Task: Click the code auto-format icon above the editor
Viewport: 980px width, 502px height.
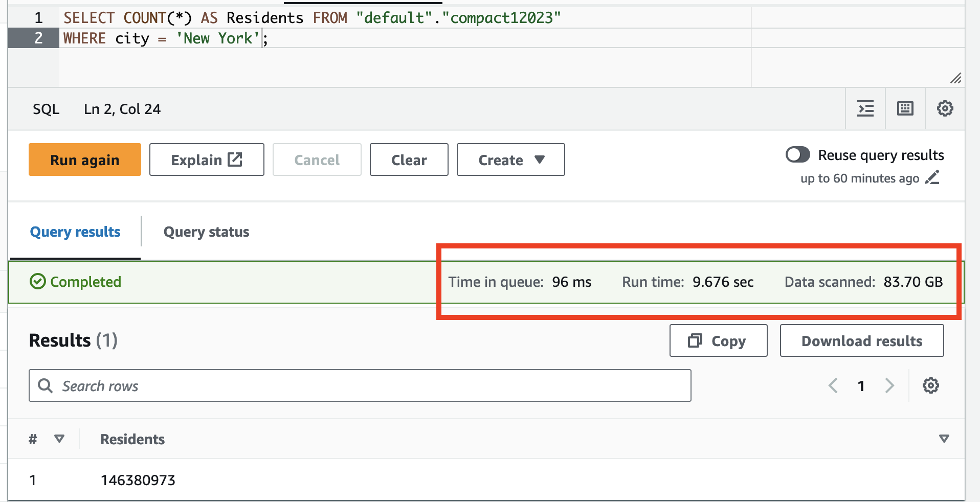Action: pos(865,108)
